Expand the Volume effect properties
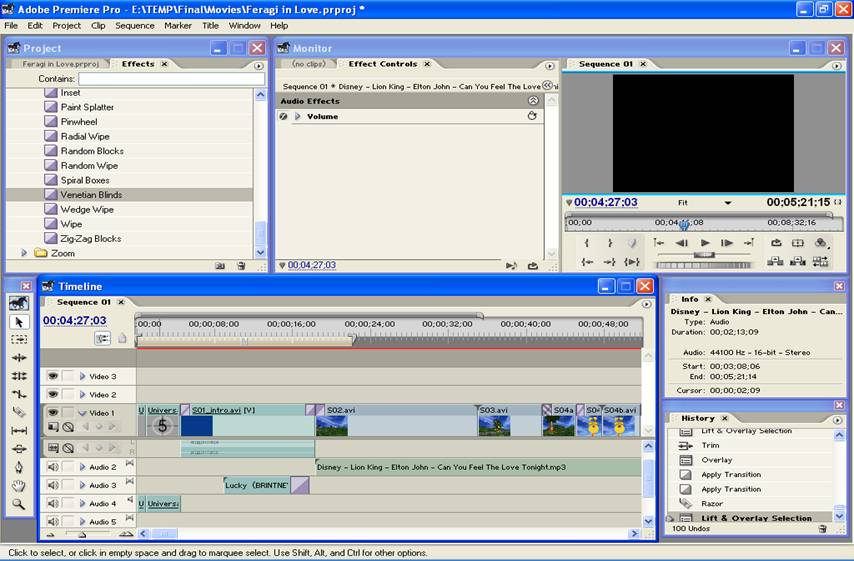 pyautogui.click(x=297, y=117)
